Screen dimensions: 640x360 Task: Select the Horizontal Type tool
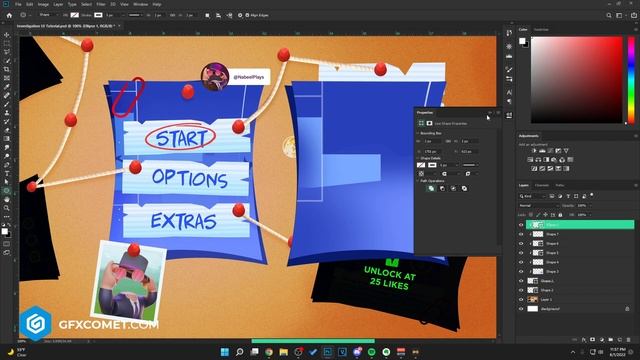click(x=7, y=173)
